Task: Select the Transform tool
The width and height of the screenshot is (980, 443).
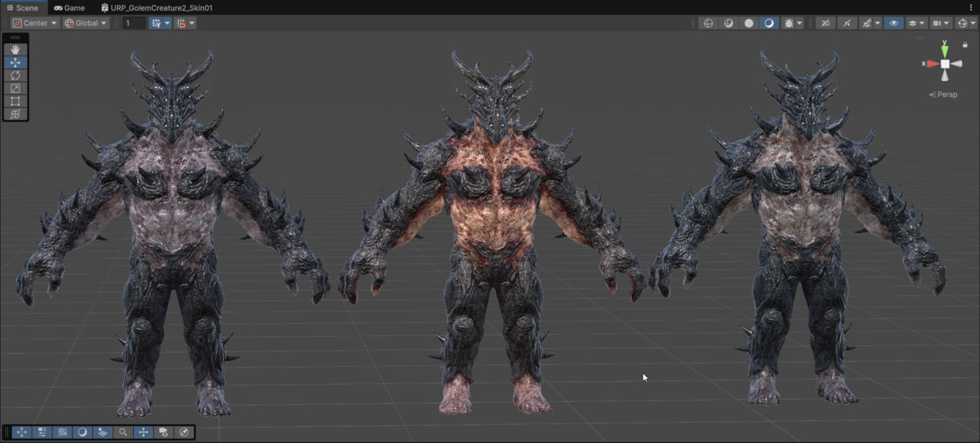Action: pos(16,114)
